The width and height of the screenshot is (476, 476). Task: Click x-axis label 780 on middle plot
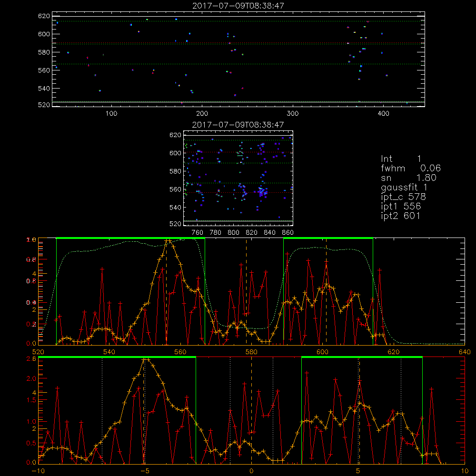(216, 233)
